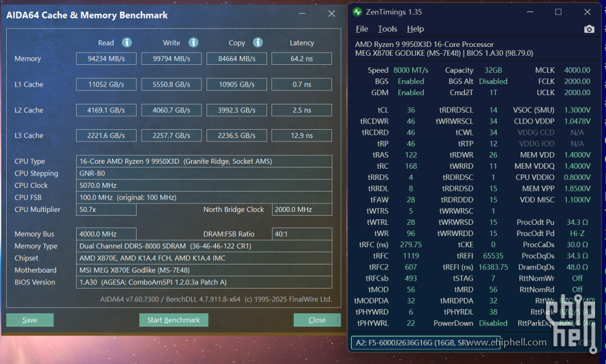Screen dimensions: 606x364
Task: Select L3 Cache Read value 2221.6 GB/s
Action: point(106,135)
